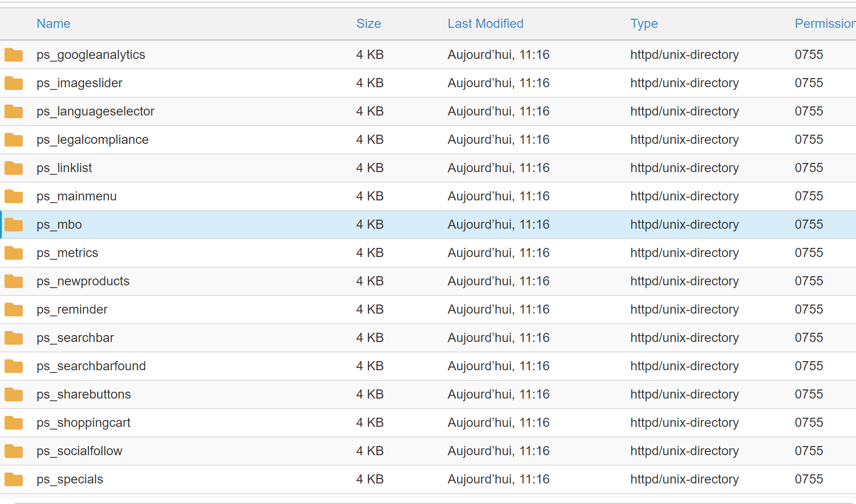Viewport: 856px width, 504px height.
Task: Select the ps_mainmenu folder name
Action: pyautogui.click(x=77, y=196)
